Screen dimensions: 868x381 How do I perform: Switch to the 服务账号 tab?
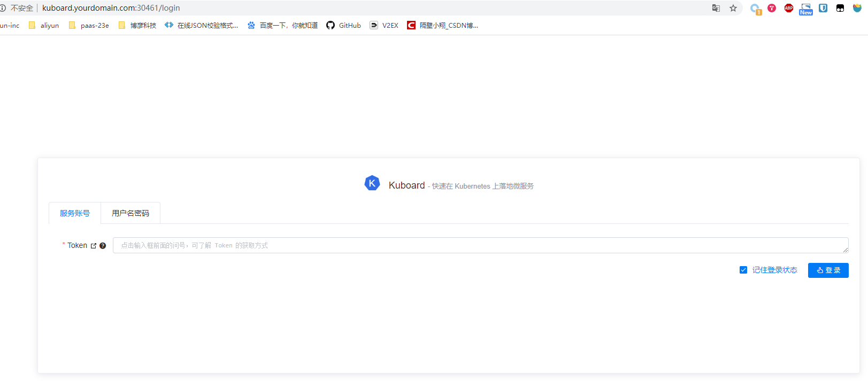tap(75, 213)
